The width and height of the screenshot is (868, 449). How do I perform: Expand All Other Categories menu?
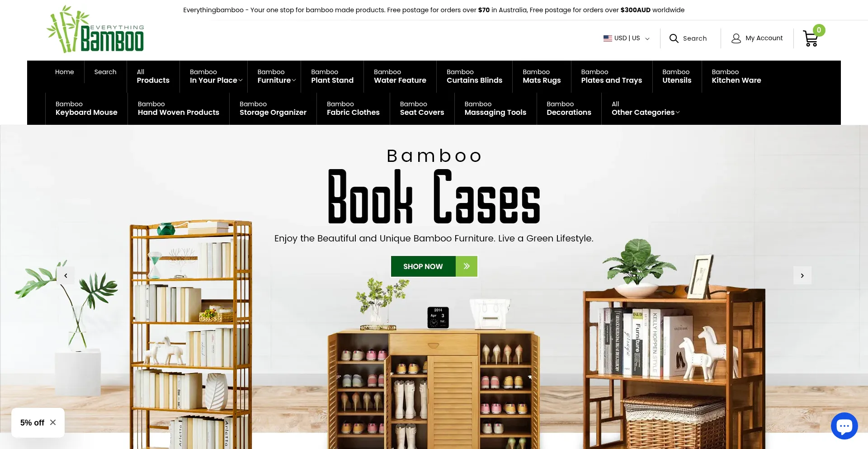click(645, 109)
